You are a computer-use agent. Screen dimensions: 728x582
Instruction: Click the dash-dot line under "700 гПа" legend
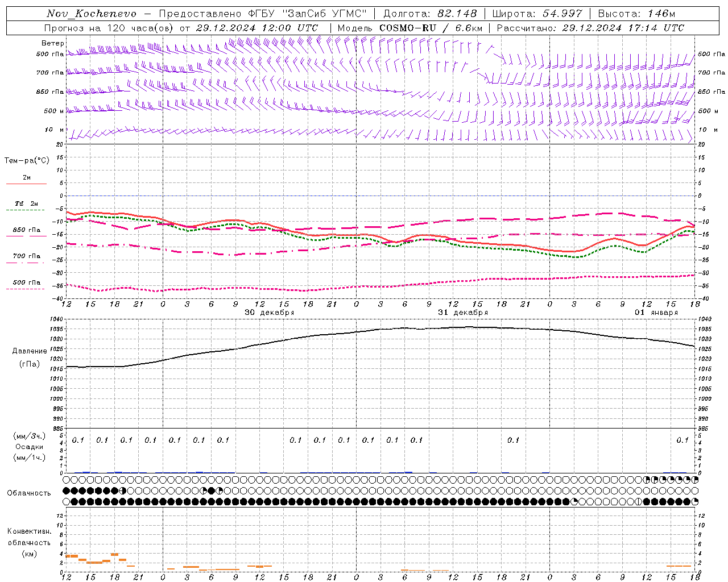point(26,263)
